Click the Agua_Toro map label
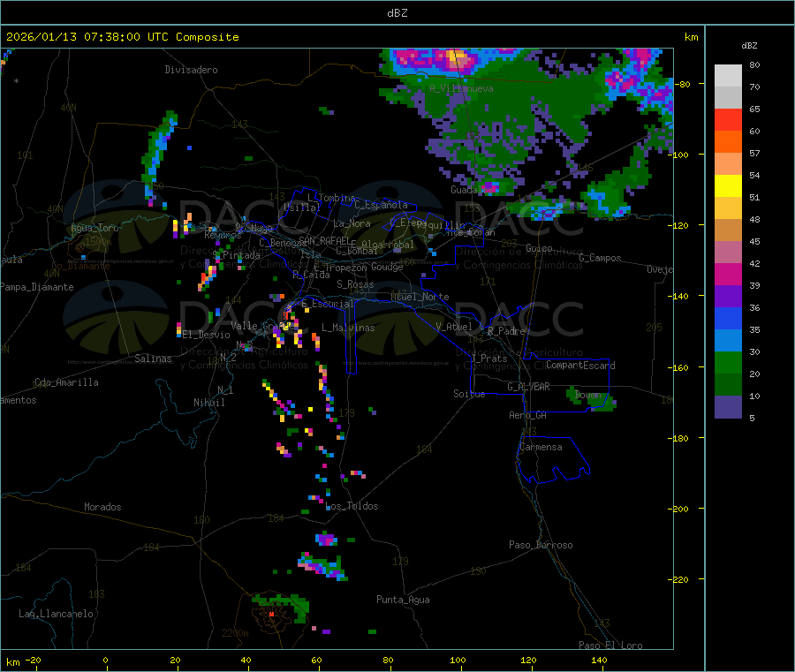The height and width of the screenshot is (672, 795). click(x=95, y=228)
